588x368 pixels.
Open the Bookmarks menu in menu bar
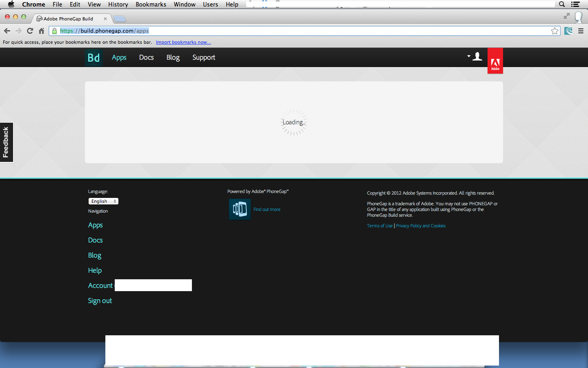click(x=151, y=4)
